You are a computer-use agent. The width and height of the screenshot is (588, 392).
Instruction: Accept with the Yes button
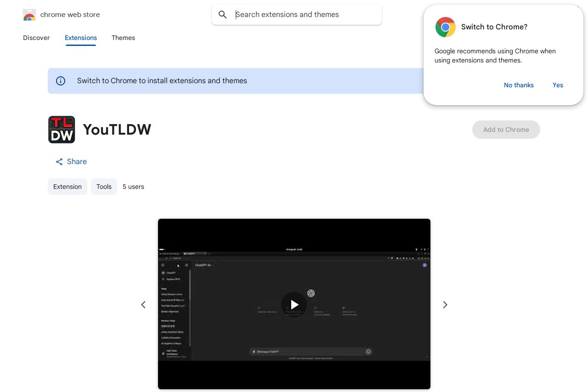pos(558,85)
